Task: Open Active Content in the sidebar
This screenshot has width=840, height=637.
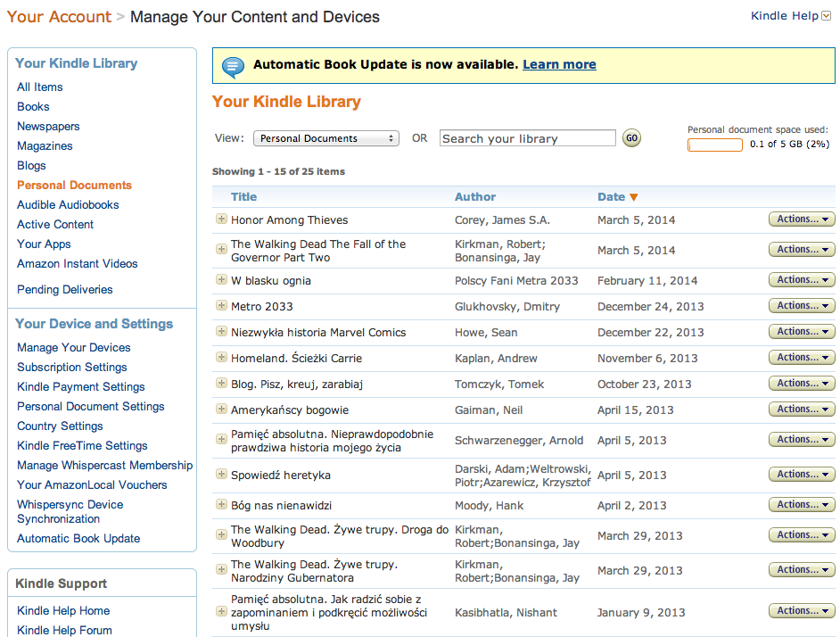Action: coord(55,225)
